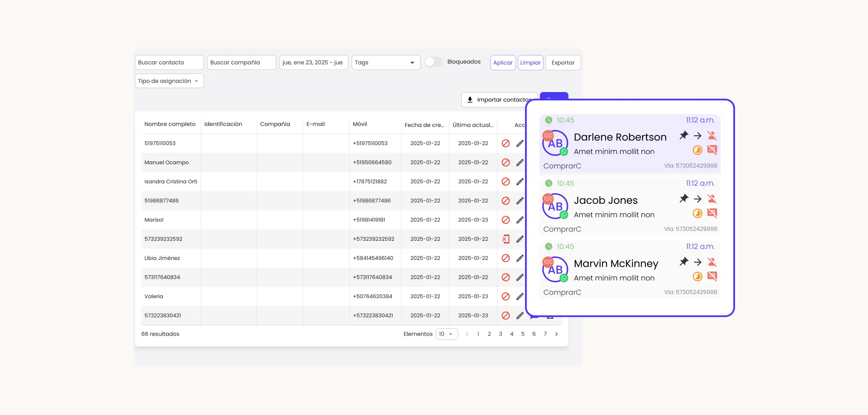The width and height of the screenshot is (868, 415).
Task: Click the Buscar contacto field
Action: [x=169, y=63]
